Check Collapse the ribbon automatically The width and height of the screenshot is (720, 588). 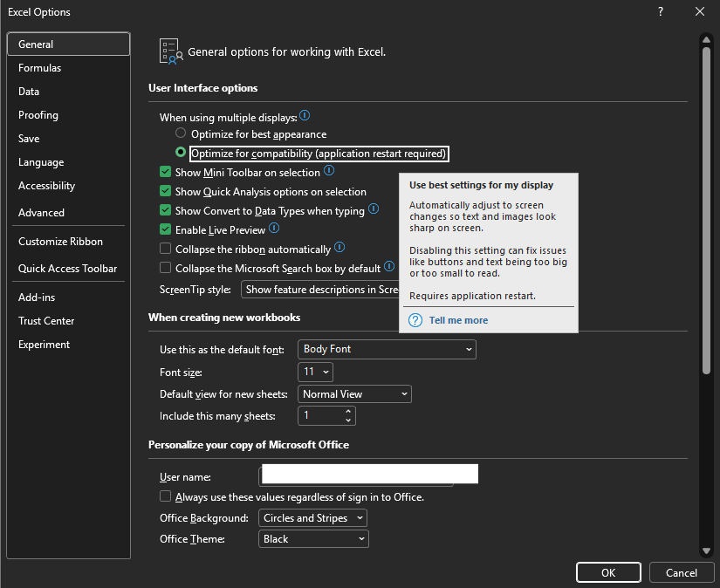165,249
